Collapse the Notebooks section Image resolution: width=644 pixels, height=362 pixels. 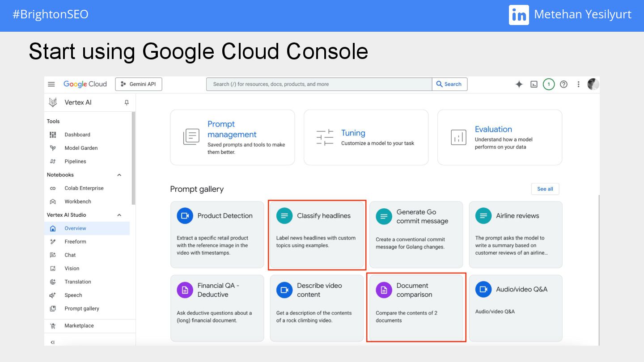(x=119, y=175)
